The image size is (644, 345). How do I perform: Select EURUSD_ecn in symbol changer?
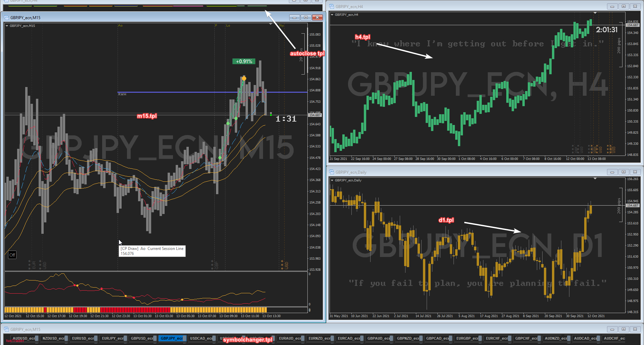(x=84, y=338)
